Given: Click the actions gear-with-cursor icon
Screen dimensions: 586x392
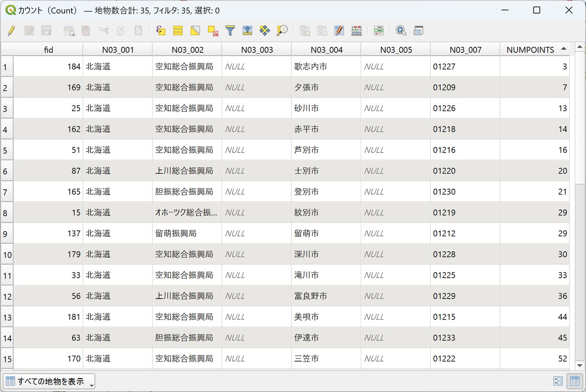Looking at the screenshot, I should click(x=401, y=30).
